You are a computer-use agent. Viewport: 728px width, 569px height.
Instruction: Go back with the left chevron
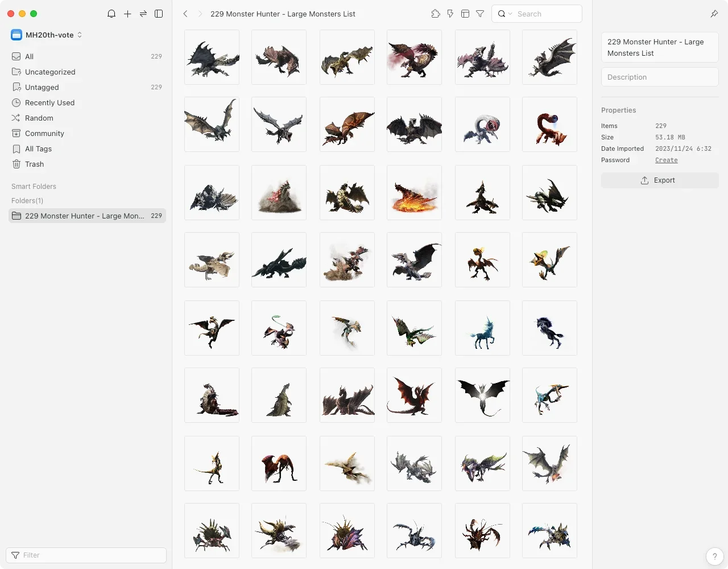[x=185, y=14]
